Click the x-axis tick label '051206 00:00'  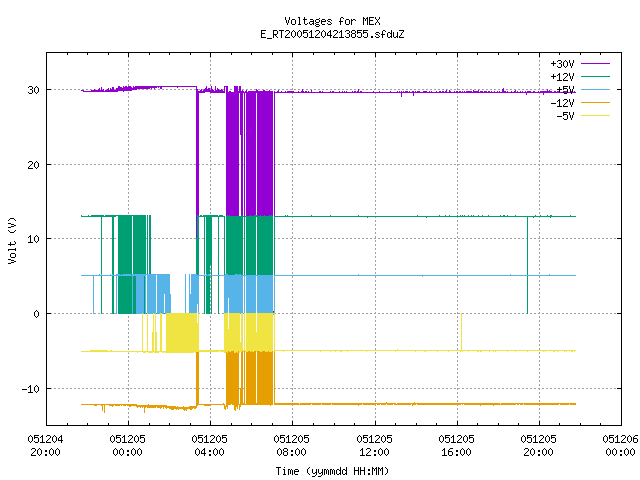pos(620,446)
